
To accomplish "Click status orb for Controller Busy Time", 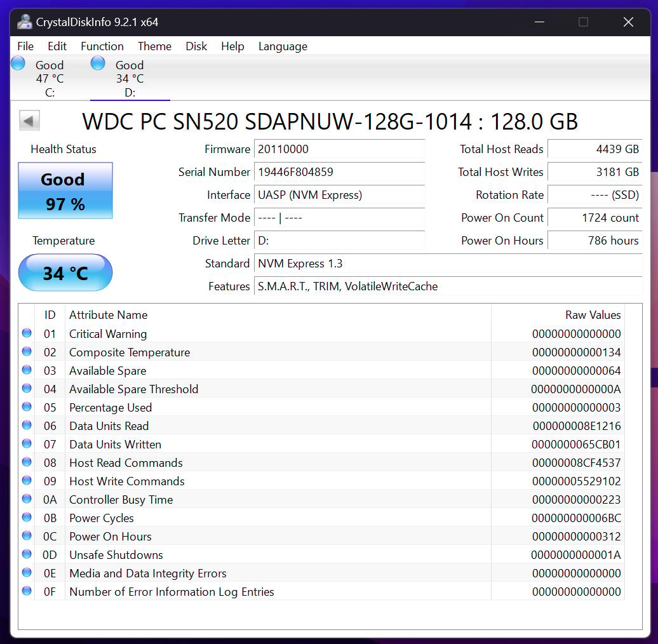I will (27, 499).
